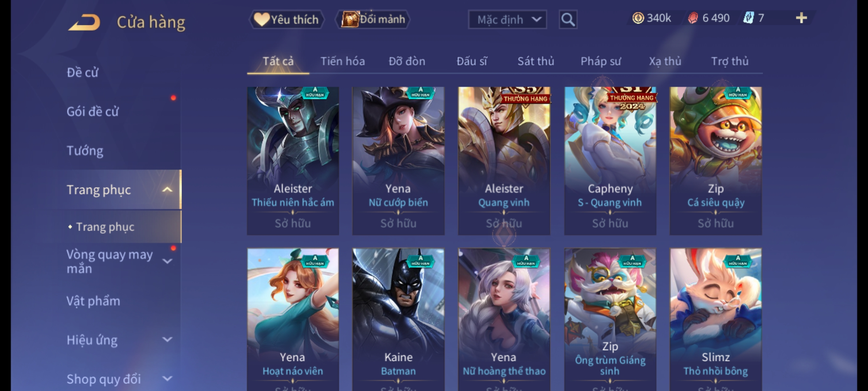Switch to the Pháp sư tab
The image size is (868, 391).
coord(600,61)
